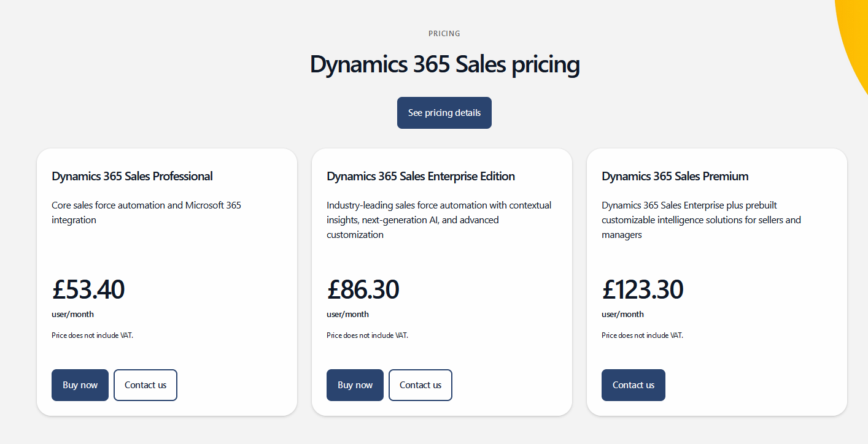Click user/month under the £86.30 price
Image resolution: width=868 pixels, height=444 pixels.
347,315
